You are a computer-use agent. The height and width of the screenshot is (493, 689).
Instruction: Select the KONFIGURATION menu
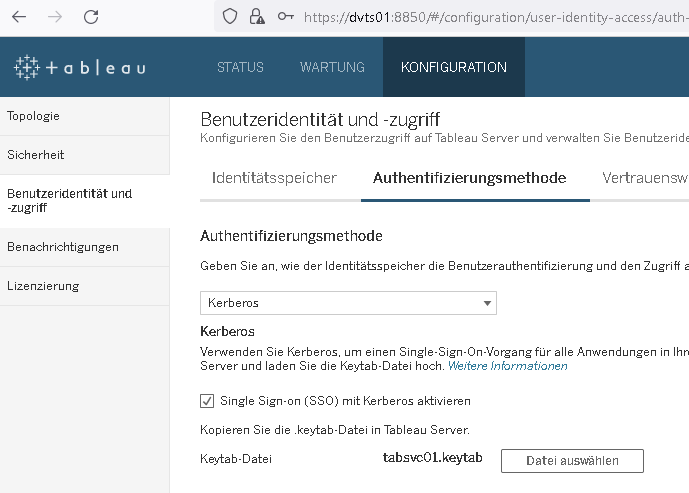click(453, 68)
